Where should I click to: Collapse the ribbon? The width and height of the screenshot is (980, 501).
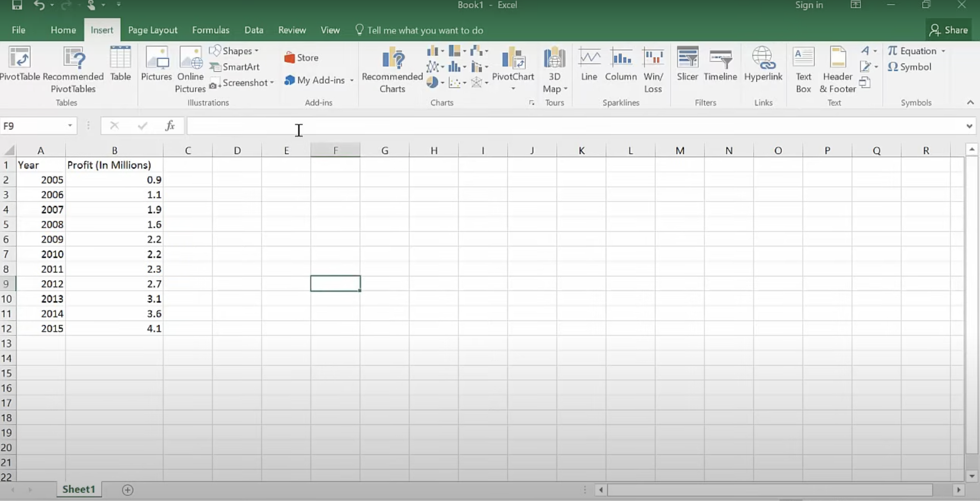click(970, 102)
